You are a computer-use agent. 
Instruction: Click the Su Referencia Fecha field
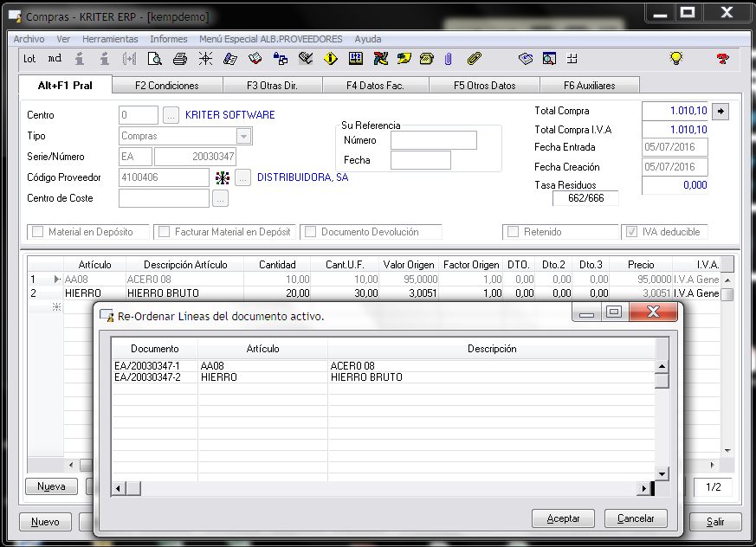click(420, 160)
